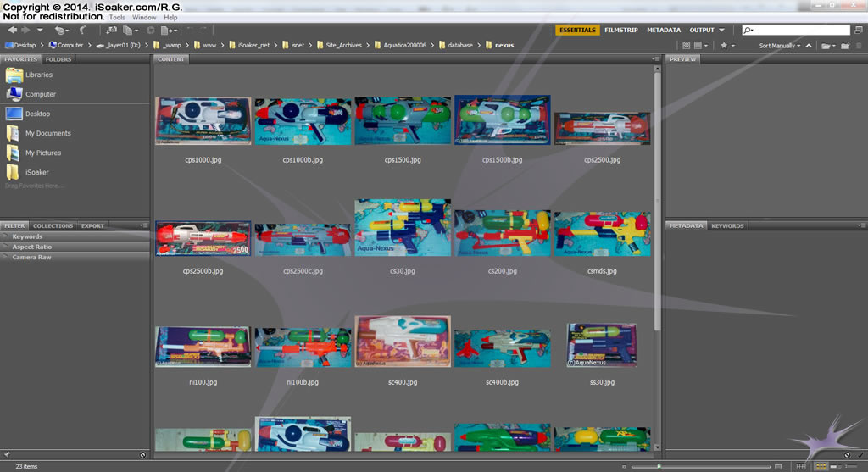Click the database folder breadcrumb
This screenshot has width=868, height=472.
pyautogui.click(x=455, y=46)
